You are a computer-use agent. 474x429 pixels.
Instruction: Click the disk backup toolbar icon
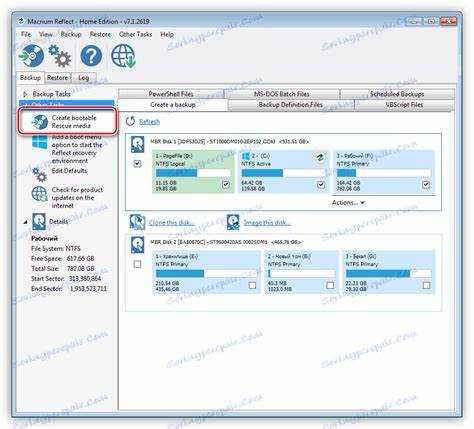pos(32,55)
